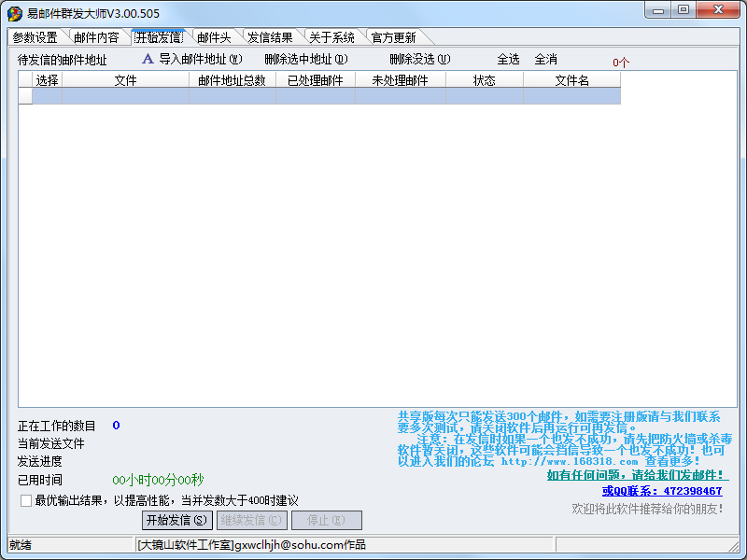Click the 文件 column header
747x560 pixels.
tap(125, 80)
